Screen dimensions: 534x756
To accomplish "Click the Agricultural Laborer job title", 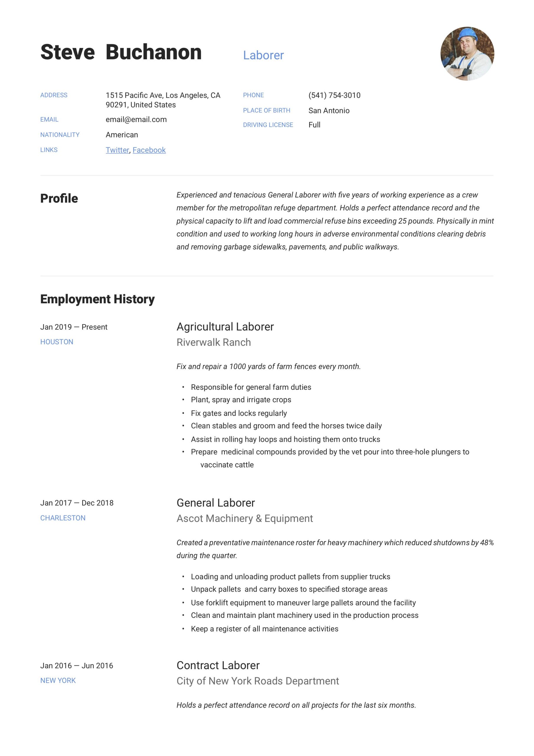I will 225,327.
